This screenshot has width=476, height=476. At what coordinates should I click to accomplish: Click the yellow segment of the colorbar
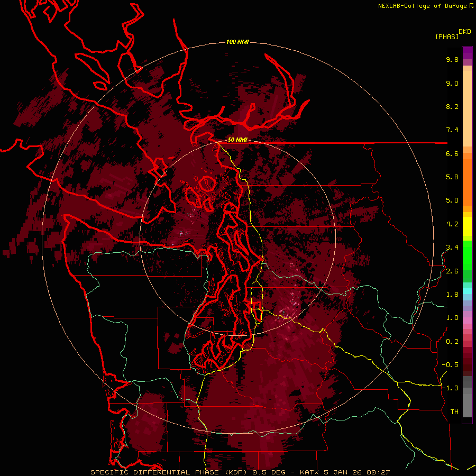[x=467, y=226]
